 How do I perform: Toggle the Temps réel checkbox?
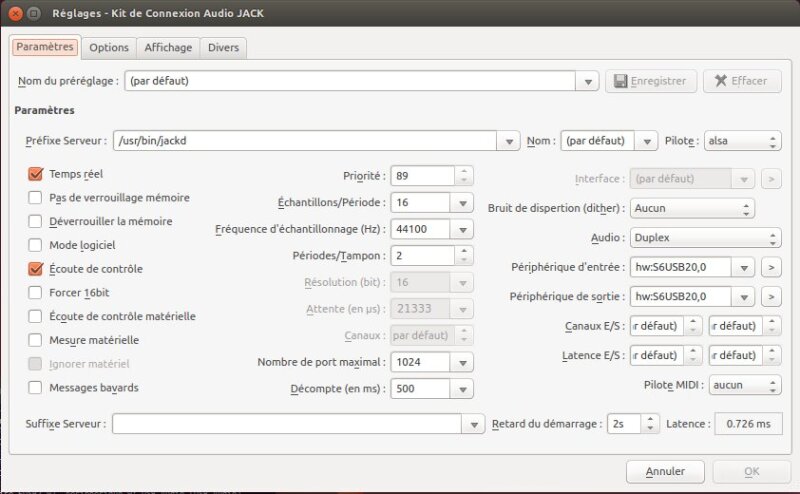[x=35, y=174]
